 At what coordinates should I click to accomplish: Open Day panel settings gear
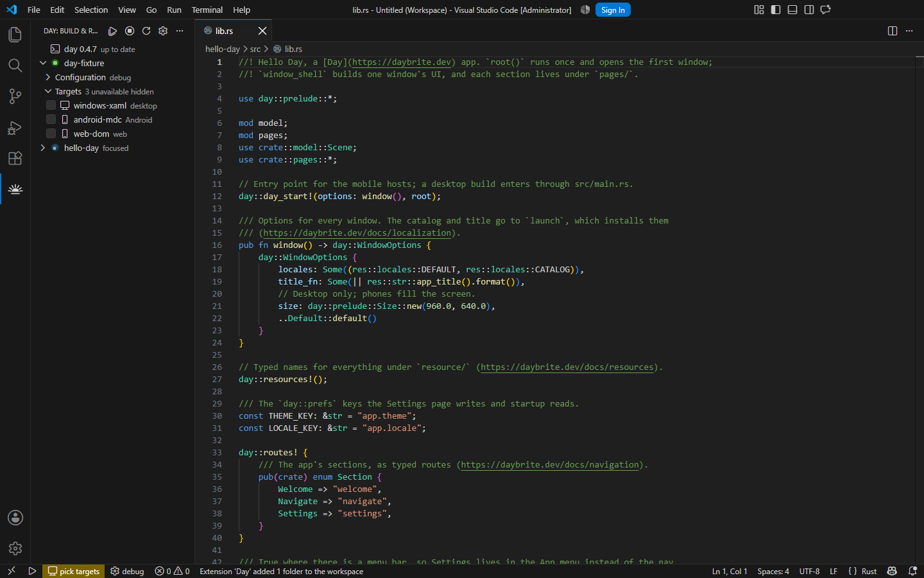coord(163,31)
